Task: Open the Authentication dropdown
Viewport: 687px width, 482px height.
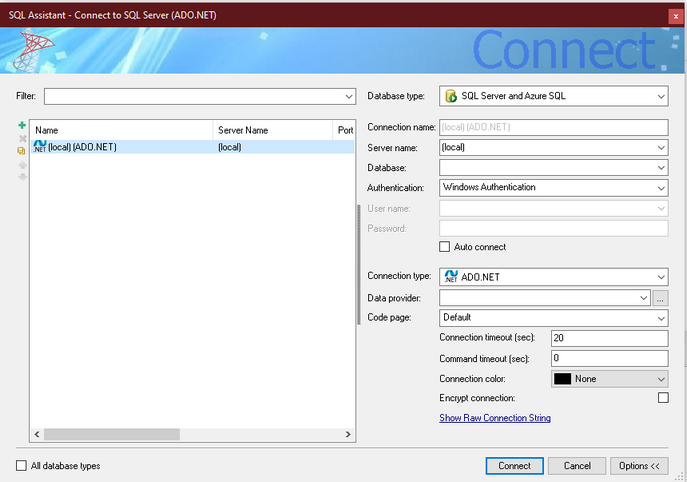Action: 661,188
